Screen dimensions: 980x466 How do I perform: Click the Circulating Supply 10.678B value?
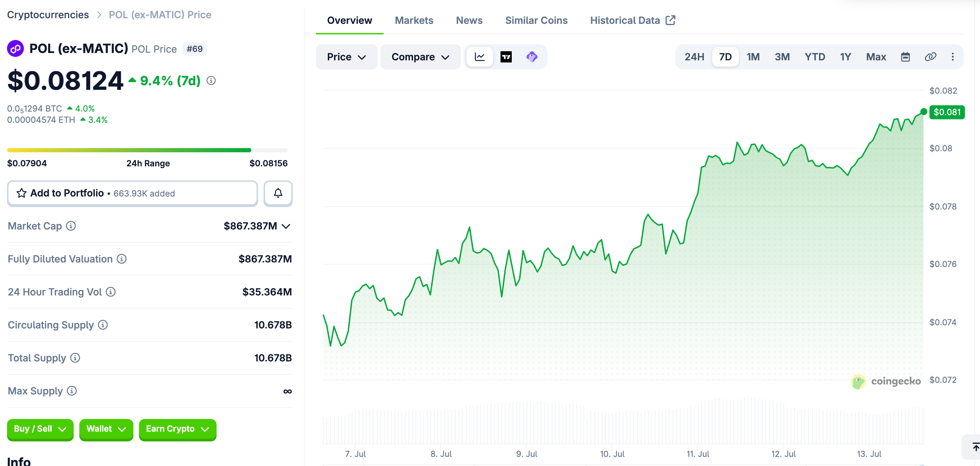tap(273, 325)
